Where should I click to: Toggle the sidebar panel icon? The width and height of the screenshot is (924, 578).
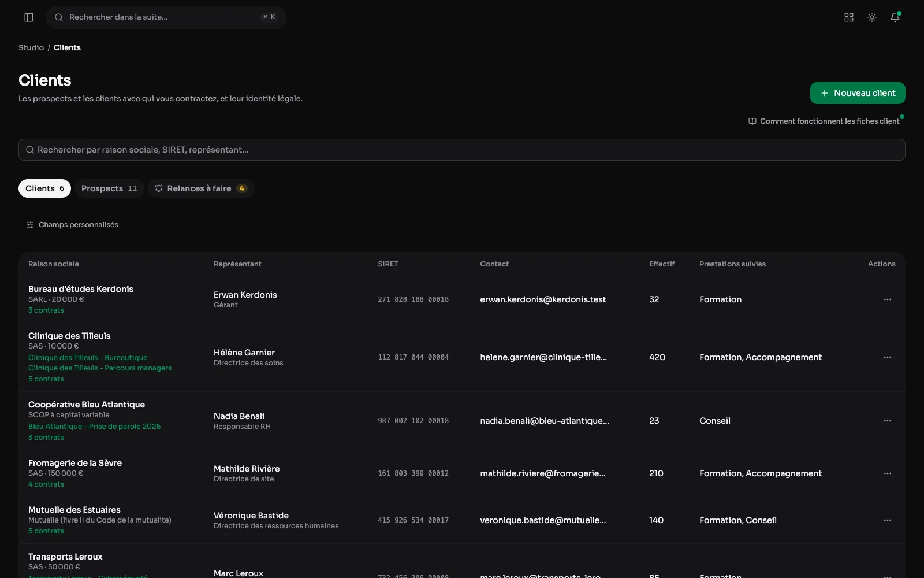(29, 17)
